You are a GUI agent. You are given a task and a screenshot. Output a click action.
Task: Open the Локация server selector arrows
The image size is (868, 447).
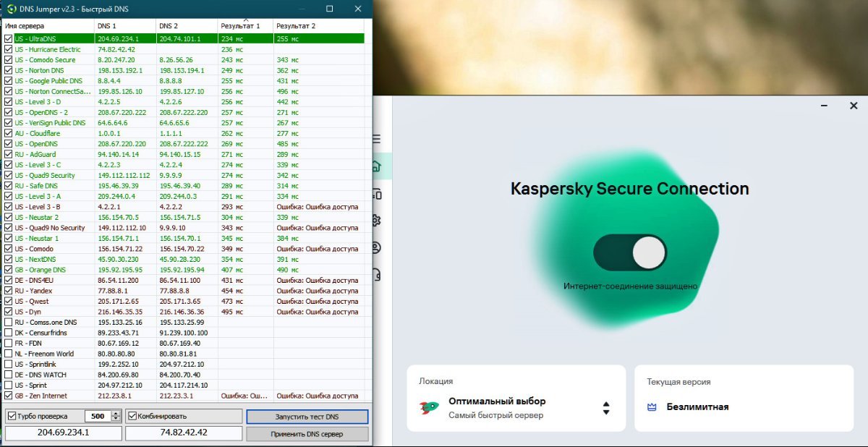click(x=606, y=408)
